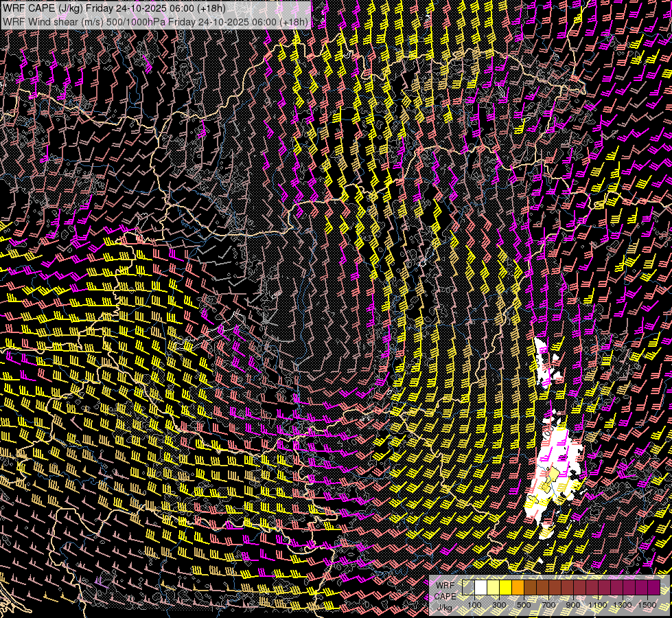Click the 1500 value on legend

tap(647, 605)
